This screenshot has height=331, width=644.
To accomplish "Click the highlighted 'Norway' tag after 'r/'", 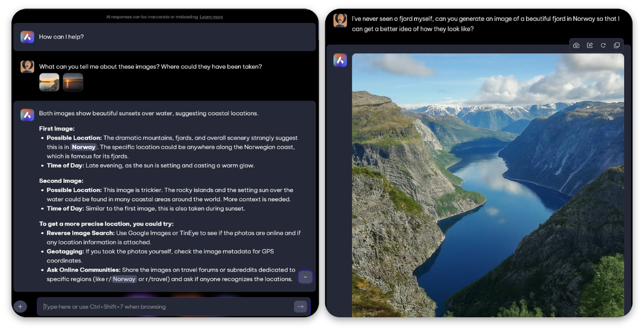I will [x=124, y=279].
